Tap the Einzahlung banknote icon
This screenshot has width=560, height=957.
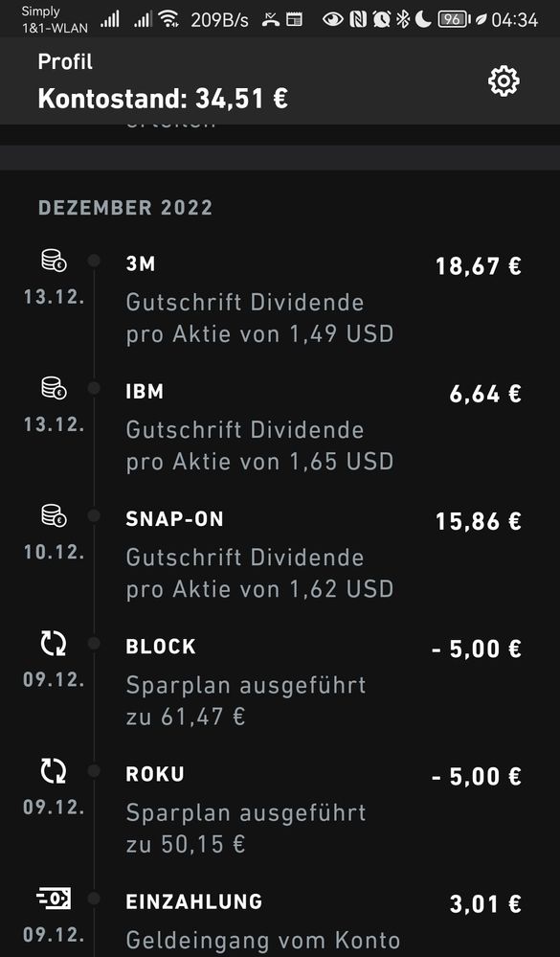pos(53,899)
